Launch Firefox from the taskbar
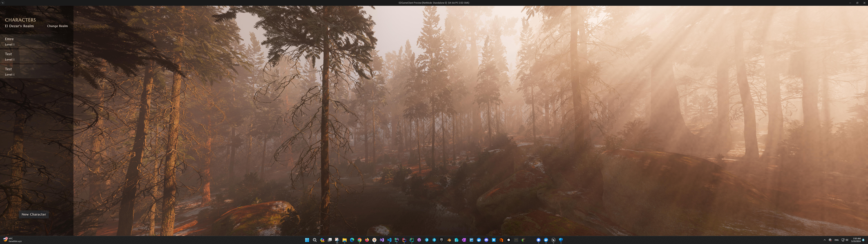 (367, 240)
